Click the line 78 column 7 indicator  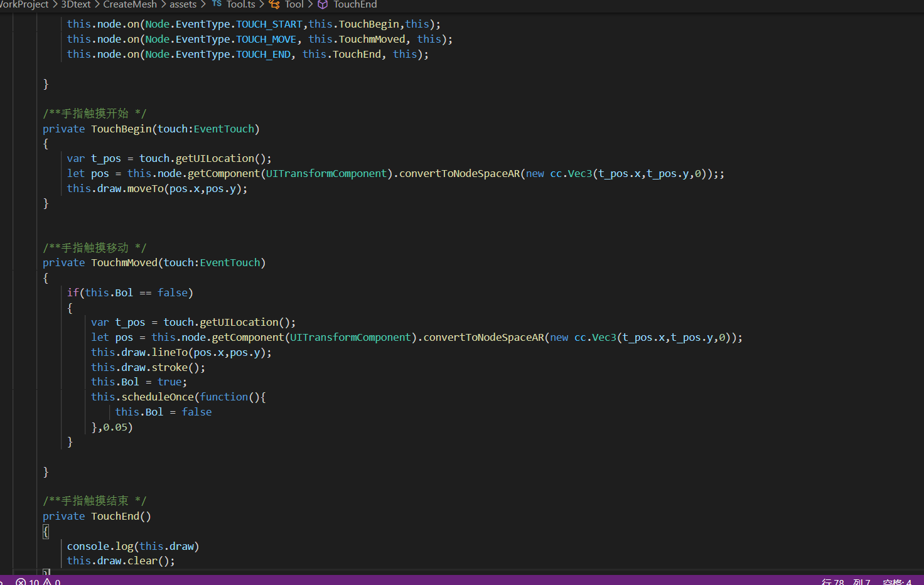click(x=846, y=582)
